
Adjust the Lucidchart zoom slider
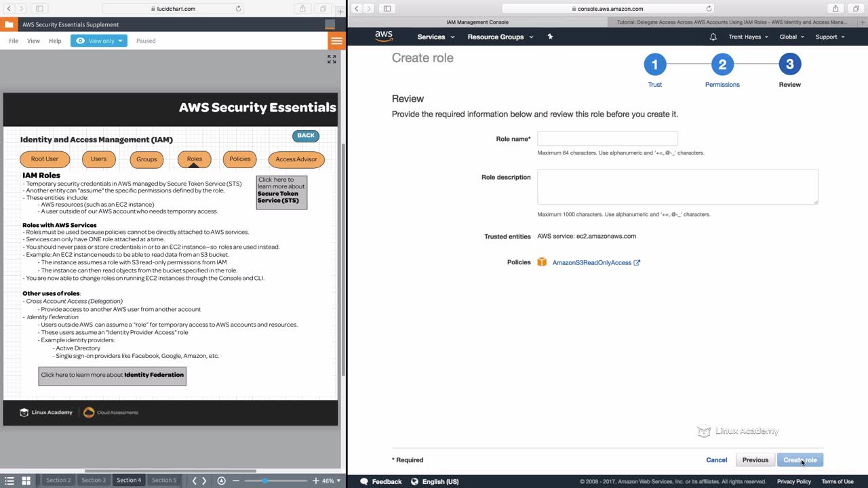(264, 481)
